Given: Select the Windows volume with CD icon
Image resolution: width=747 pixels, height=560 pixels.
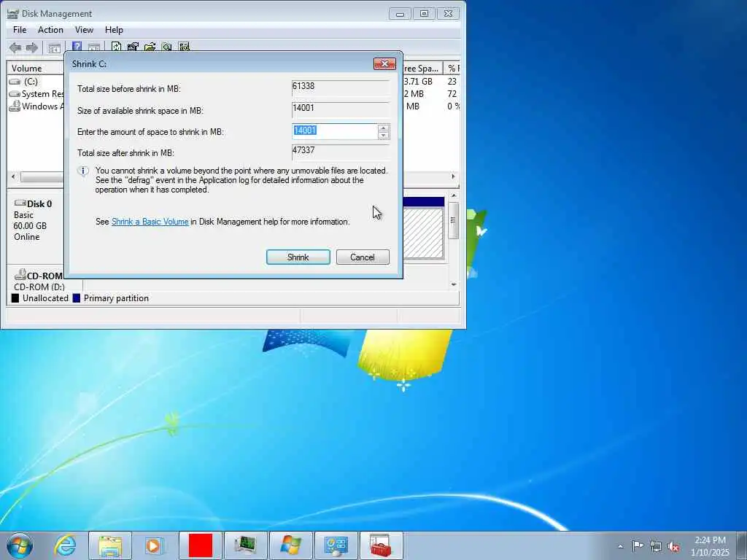Looking at the screenshot, I should coord(36,106).
